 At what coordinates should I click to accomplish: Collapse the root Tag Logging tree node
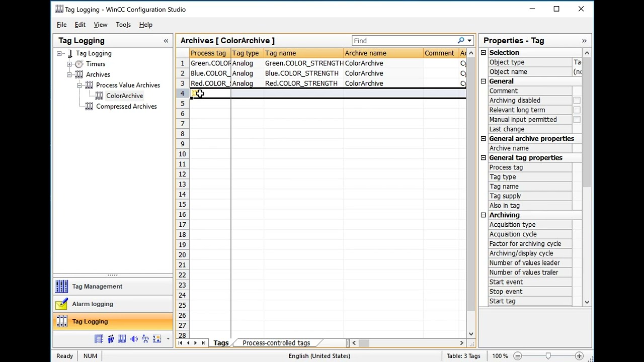(x=59, y=53)
